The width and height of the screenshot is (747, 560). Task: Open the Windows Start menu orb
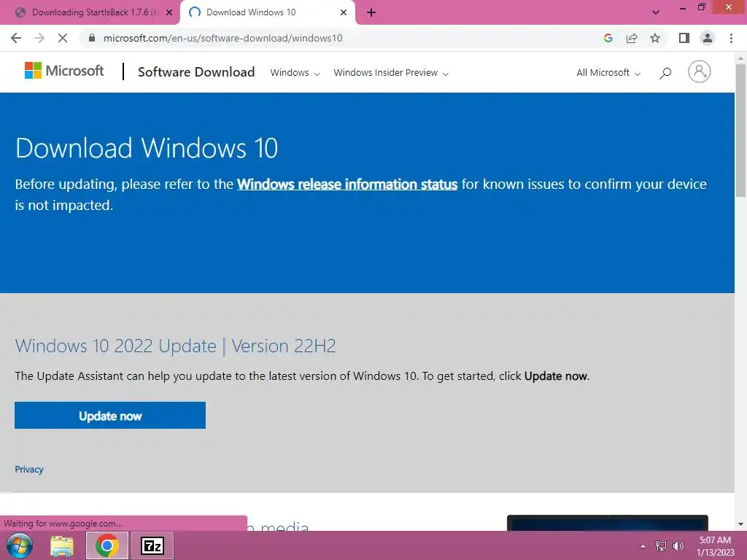coord(19,545)
